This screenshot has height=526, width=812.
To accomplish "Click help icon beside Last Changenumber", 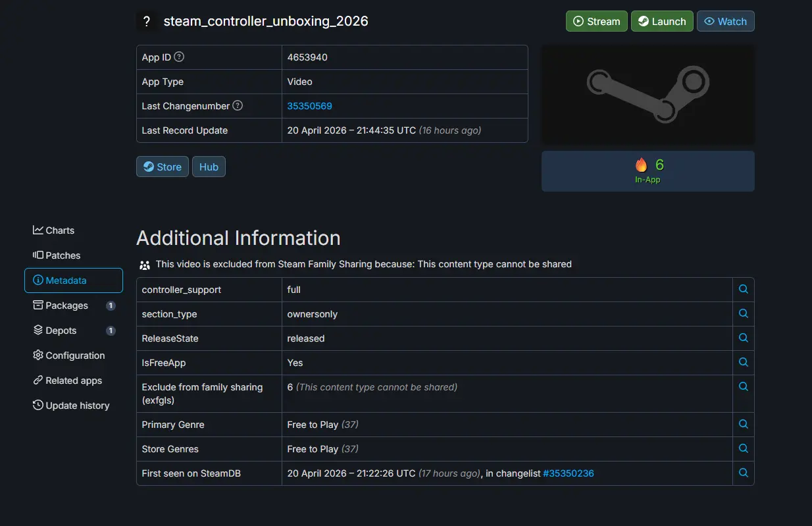I will coord(238,106).
